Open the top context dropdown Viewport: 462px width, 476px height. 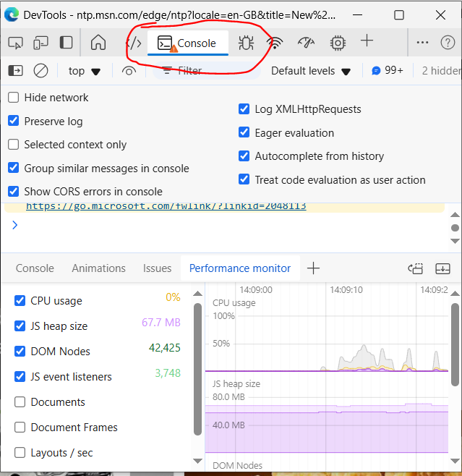[x=85, y=71]
